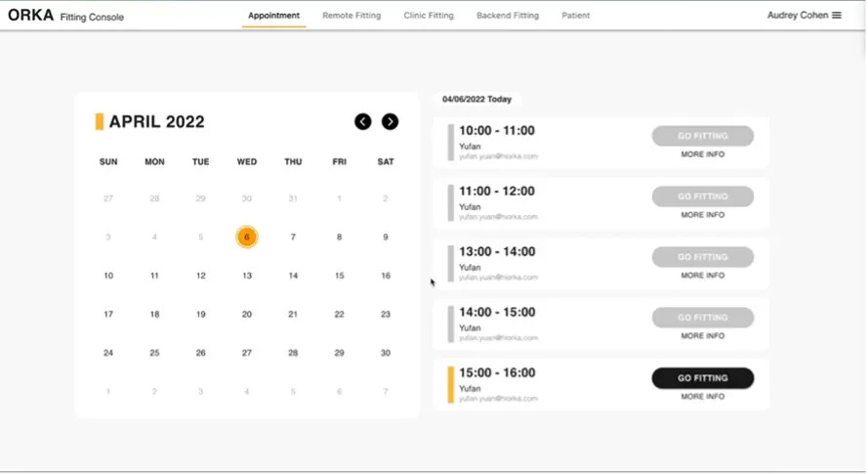Image resolution: width=868 pixels, height=474 pixels.
Task: Switch to Remote Fitting tab
Action: click(x=351, y=16)
